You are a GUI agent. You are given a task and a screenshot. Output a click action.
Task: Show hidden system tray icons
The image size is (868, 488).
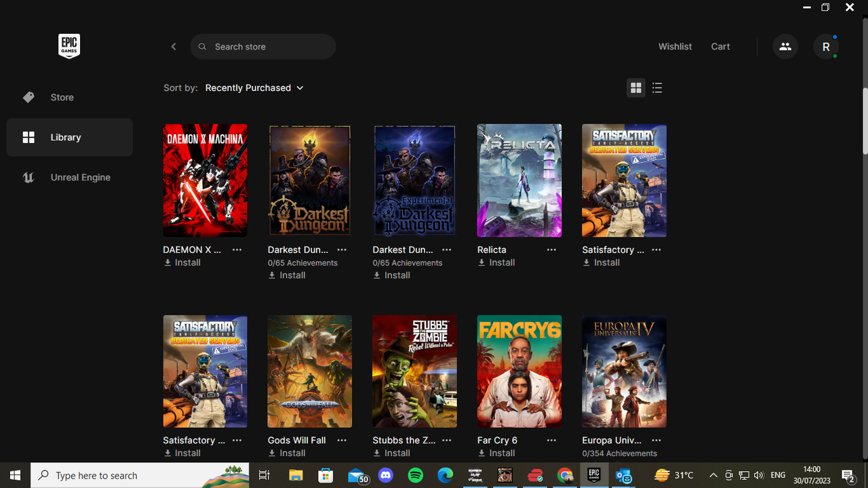coord(713,475)
